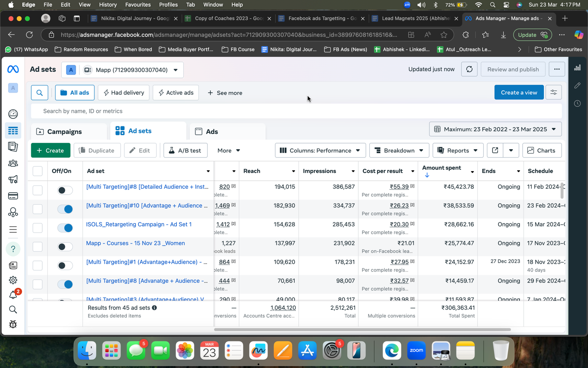Click Wi-Fi icon in menu bar
Screen dimensions: 588x368
[478, 5]
